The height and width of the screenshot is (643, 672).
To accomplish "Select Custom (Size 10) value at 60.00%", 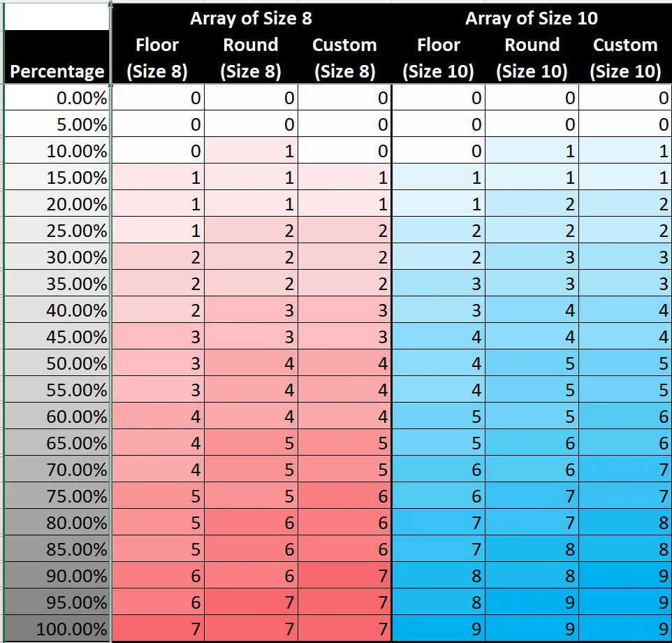I will click(625, 417).
